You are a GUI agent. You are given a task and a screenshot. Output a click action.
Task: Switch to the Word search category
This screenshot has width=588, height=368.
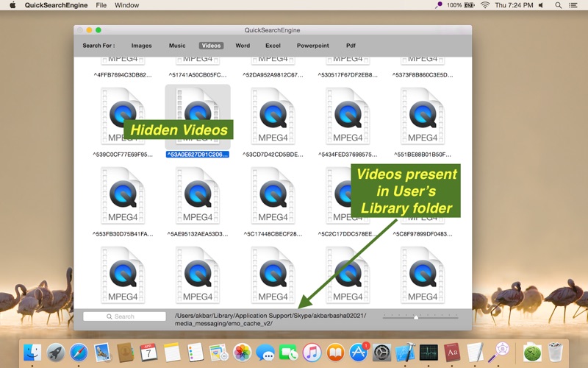coord(243,46)
